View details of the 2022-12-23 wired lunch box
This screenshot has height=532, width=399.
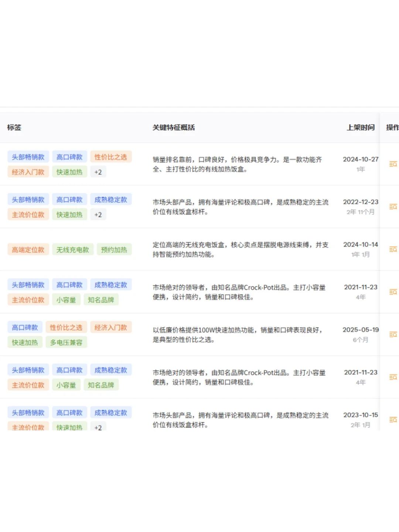pyautogui.click(x=392, y=207)
